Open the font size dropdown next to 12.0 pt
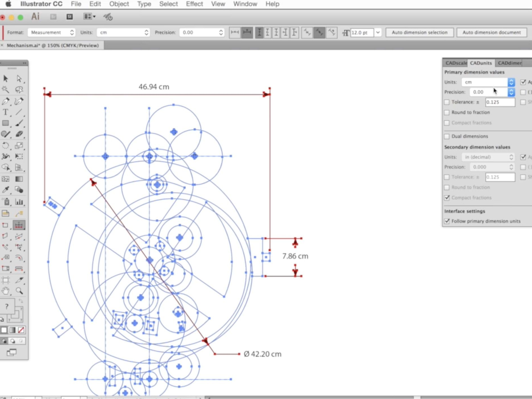 coord(378,32)
